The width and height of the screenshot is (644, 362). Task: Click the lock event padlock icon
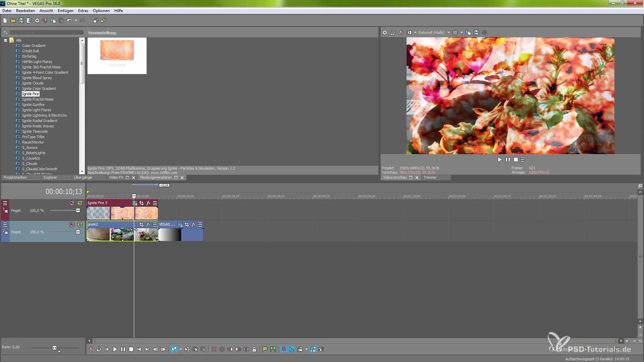254,349
